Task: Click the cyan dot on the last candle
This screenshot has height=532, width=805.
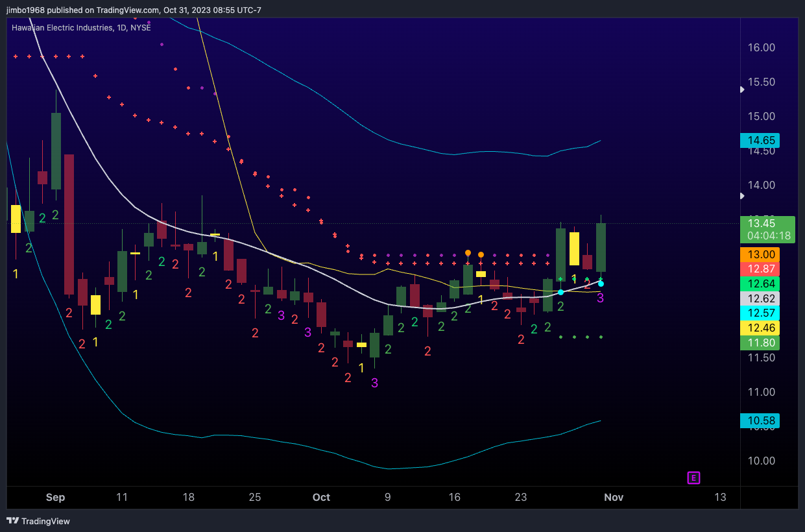Action: coord(601,284)
